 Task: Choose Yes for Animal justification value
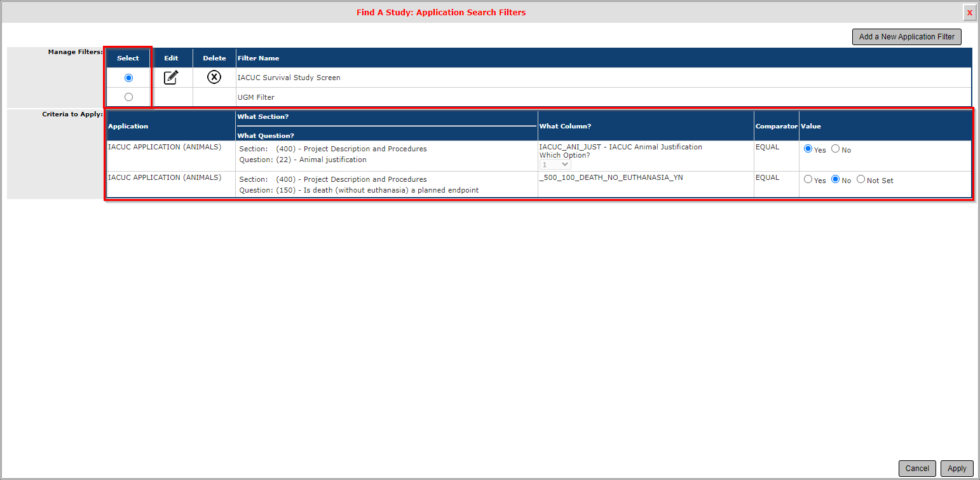[808, 149]
